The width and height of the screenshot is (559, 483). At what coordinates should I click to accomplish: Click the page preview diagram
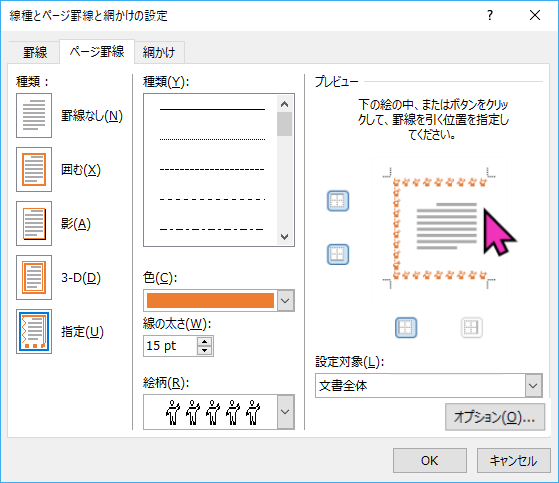[439, 228]
